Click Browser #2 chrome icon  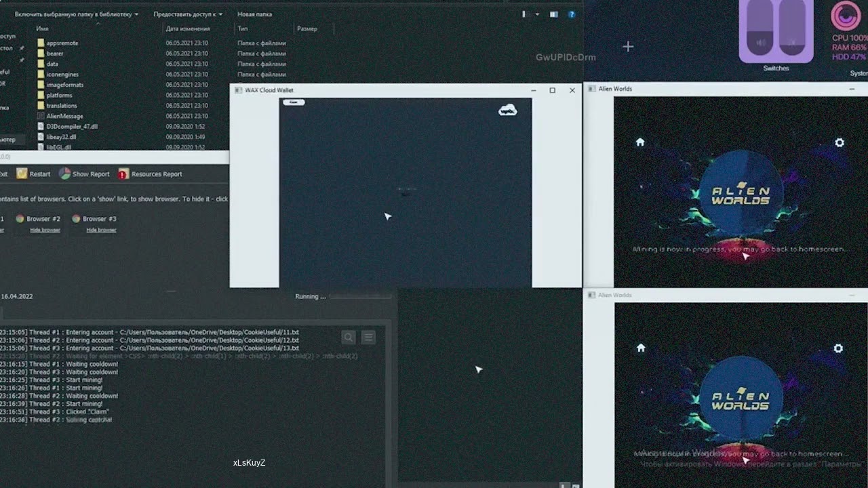20,219
